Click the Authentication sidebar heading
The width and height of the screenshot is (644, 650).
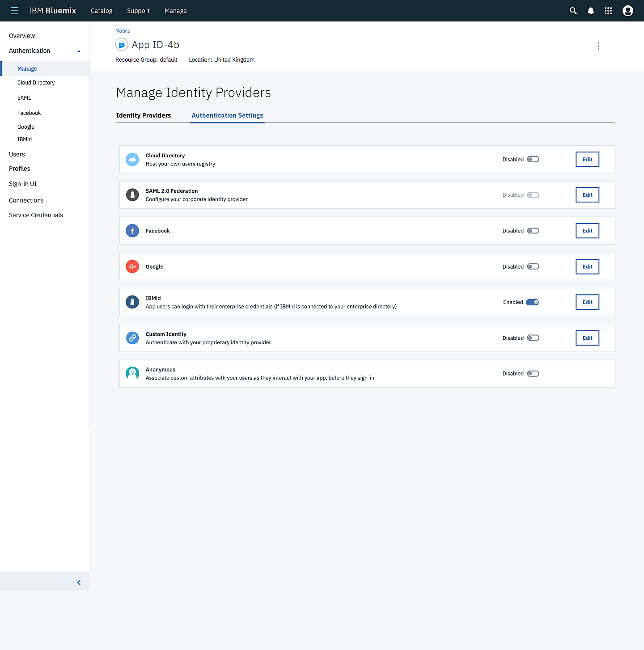pos(30,51)
